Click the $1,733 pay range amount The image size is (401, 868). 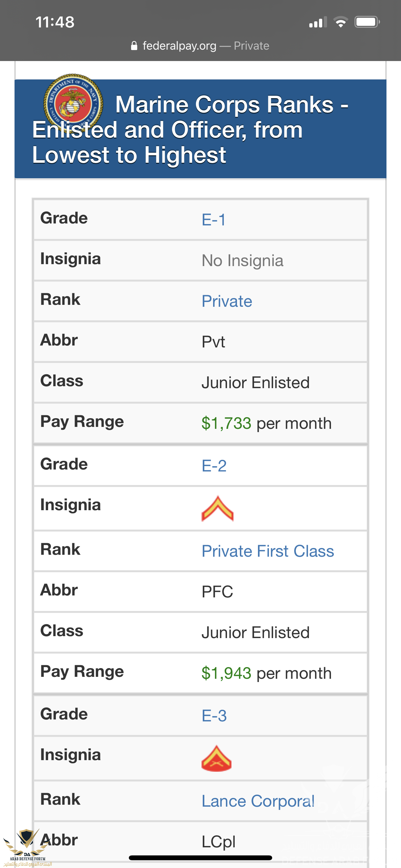[x=226, y=423]
